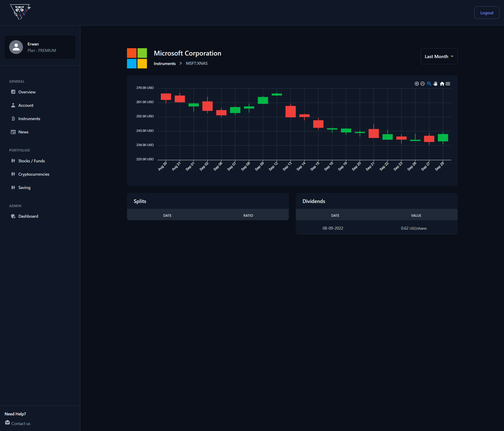Click the Splits DATE column header
Viewport: 504px width, 431px height.
(x=167, y=215)
